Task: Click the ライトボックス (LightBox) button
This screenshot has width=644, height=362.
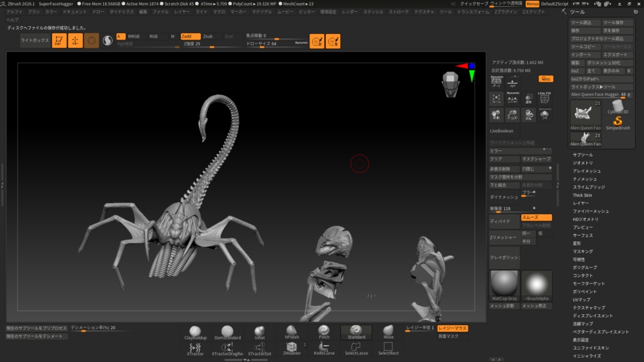Action: [x=33, y=40]
